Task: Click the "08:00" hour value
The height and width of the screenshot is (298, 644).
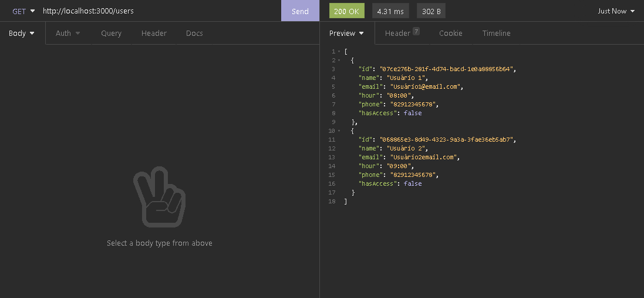Action: 399,95
